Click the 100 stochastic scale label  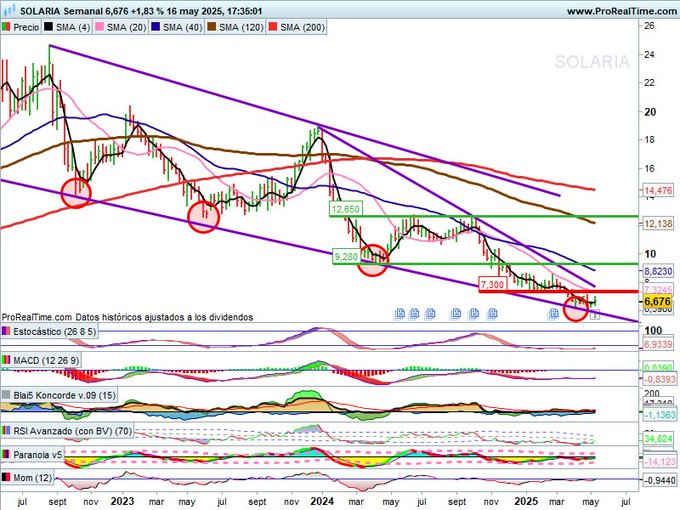[653, 331]
